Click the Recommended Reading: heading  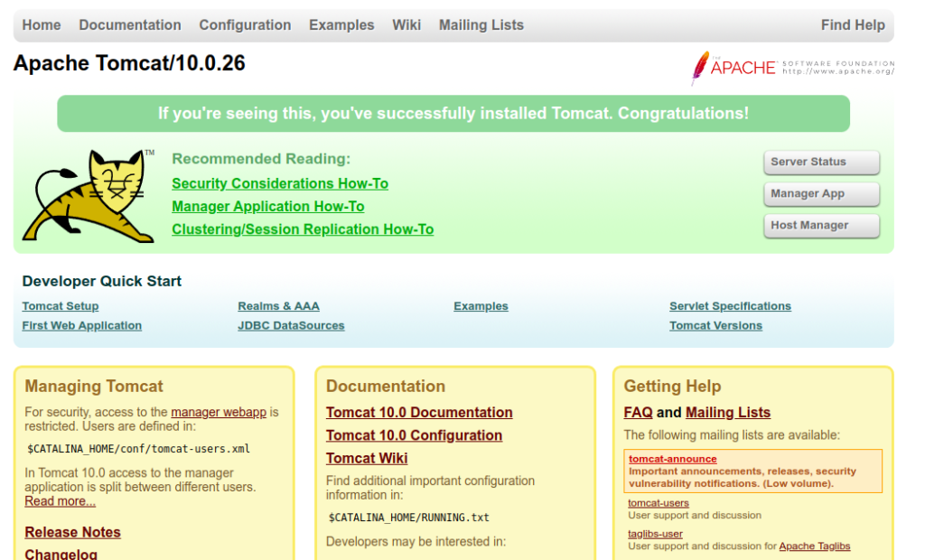(x=261, y=159)
